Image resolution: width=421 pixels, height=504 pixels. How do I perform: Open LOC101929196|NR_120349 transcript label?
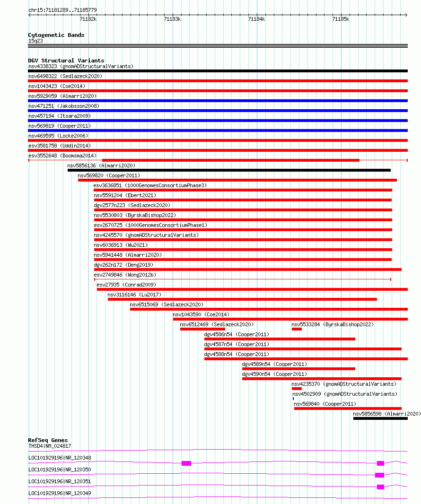(60, 495)
